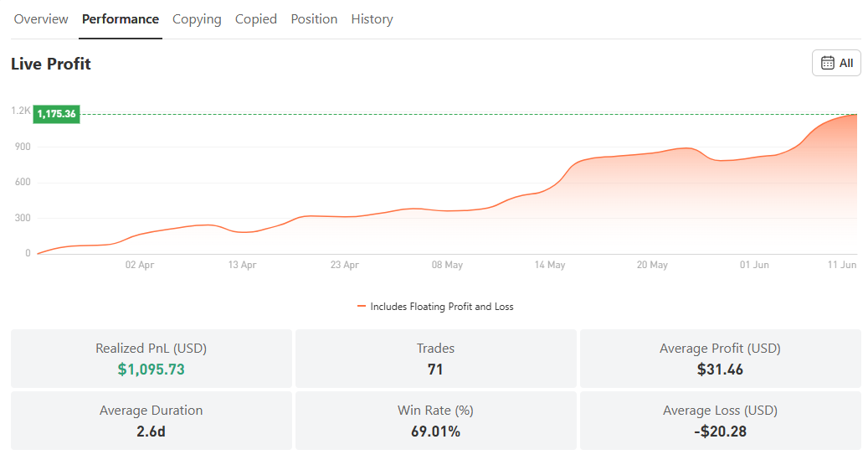
Task: Click the 600 y-axis label
Action: (x=23, y=183)
